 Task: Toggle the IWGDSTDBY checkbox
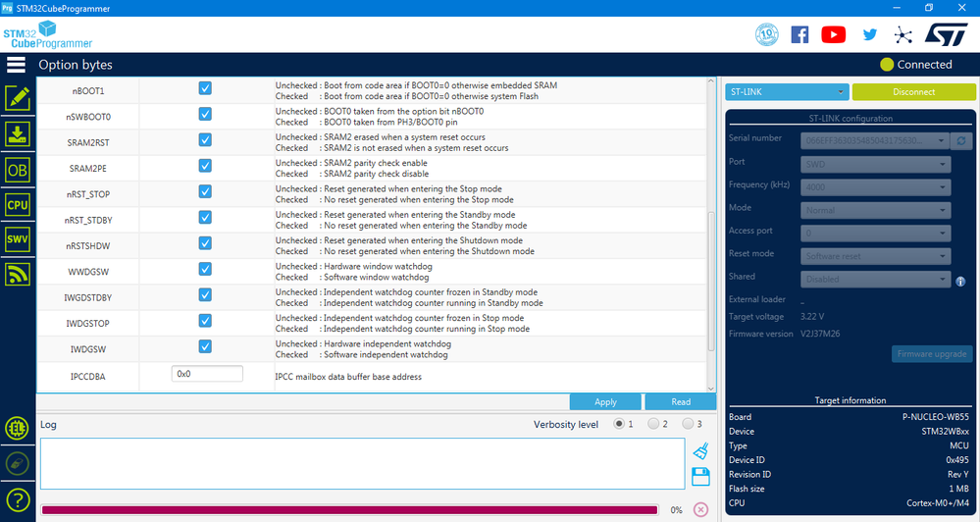click(205, 294)
